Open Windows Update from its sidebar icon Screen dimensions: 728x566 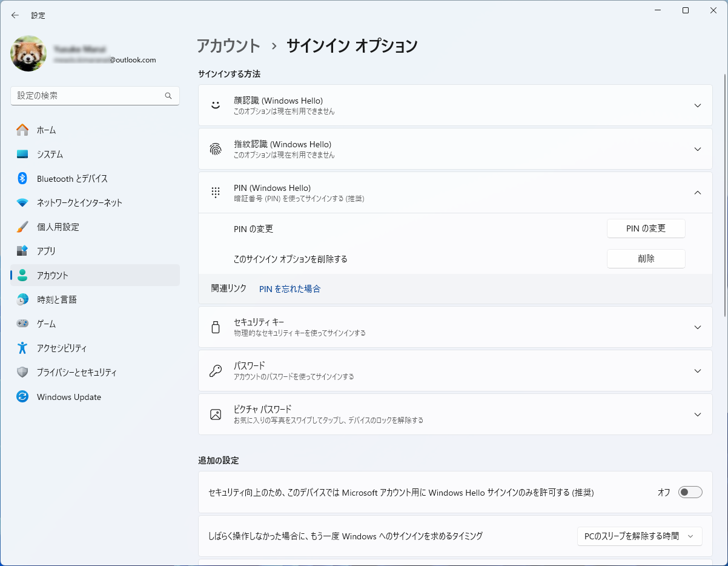[22, 397]
